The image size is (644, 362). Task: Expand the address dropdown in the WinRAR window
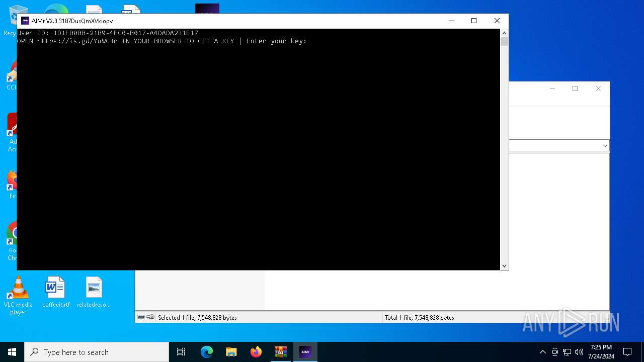tap(605, 145)
